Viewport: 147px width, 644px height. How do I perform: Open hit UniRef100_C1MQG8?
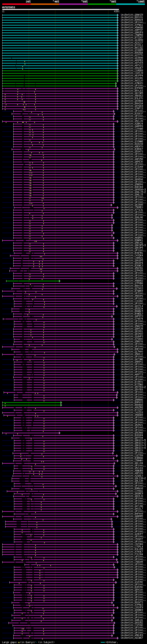click(x=132, y=71)
